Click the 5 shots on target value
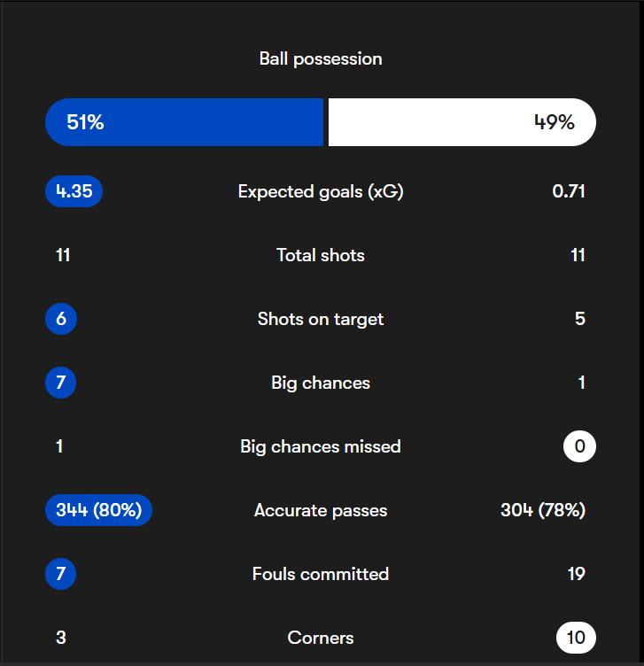The image size is (644, 666). [x=580, y=319]
